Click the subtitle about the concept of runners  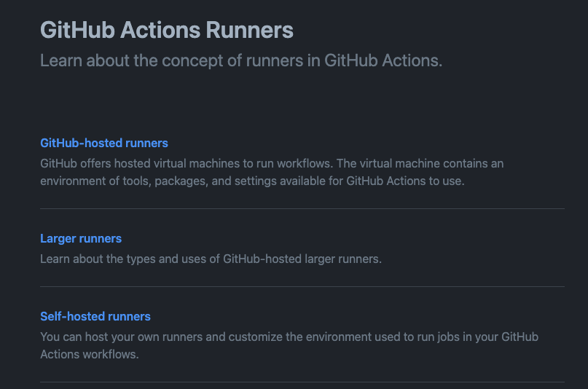pyautogui.click(x=241, y=60)
